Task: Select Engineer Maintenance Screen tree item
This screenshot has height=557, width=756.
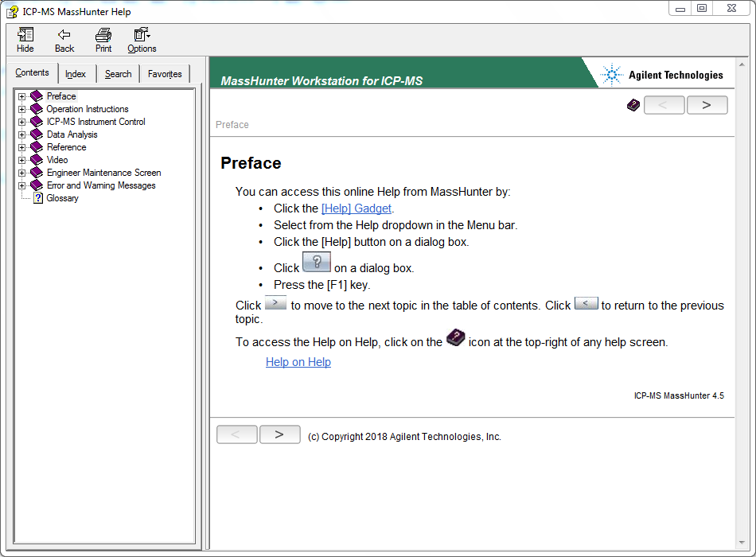Action: click(103, 173)
